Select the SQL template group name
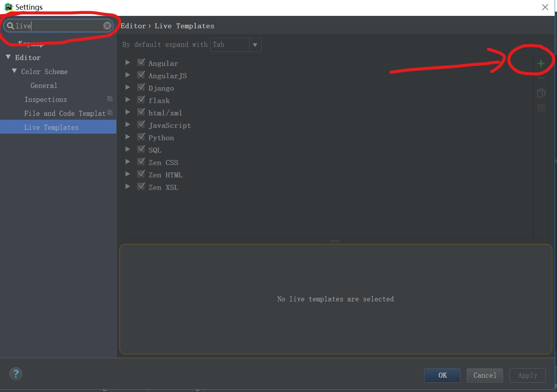 click(x=155, y=150)
